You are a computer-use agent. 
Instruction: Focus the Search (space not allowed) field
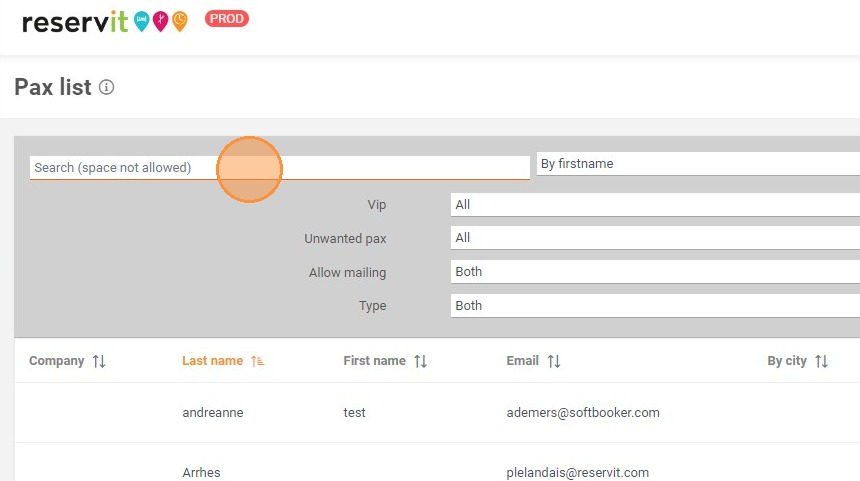point(280,167)
